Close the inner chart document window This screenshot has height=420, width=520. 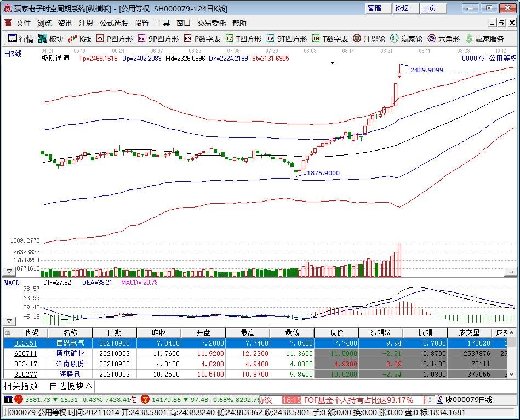coord(512,23)
